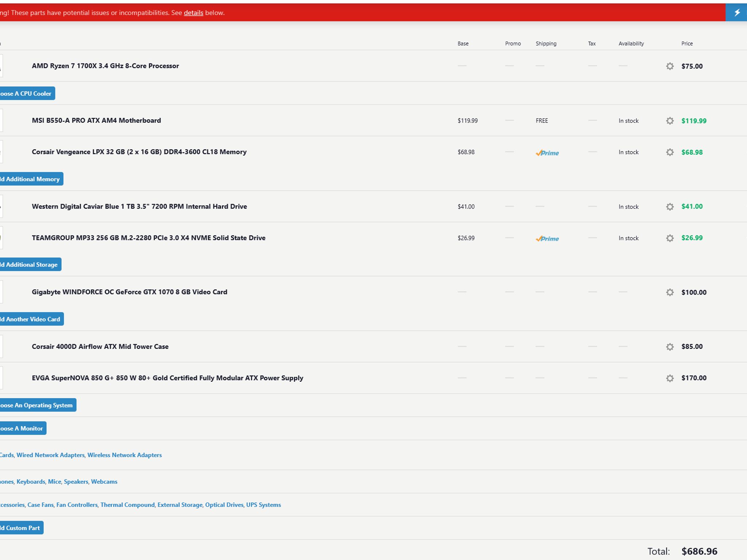
Task: Open Wireless Network Adapters link
Action: 124,455
